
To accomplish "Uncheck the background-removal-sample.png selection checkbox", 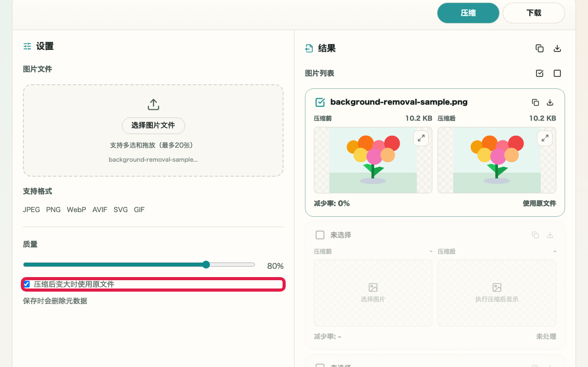I will tap(320, 102).
